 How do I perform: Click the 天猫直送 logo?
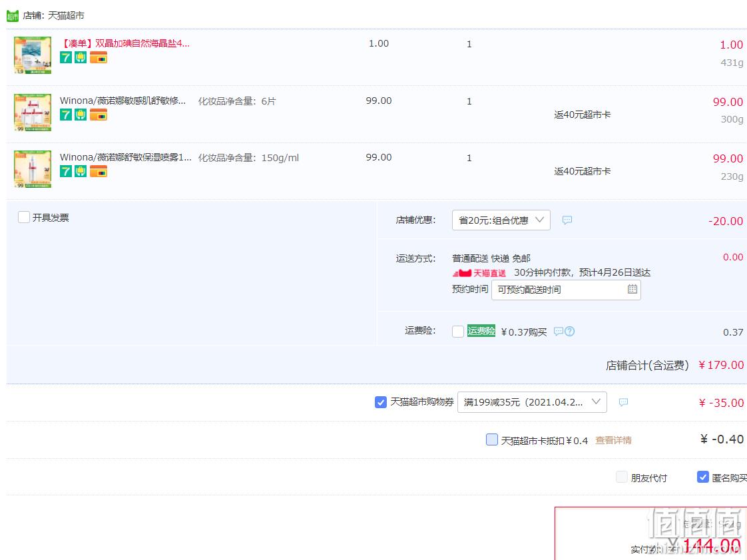tap(479, 273)
